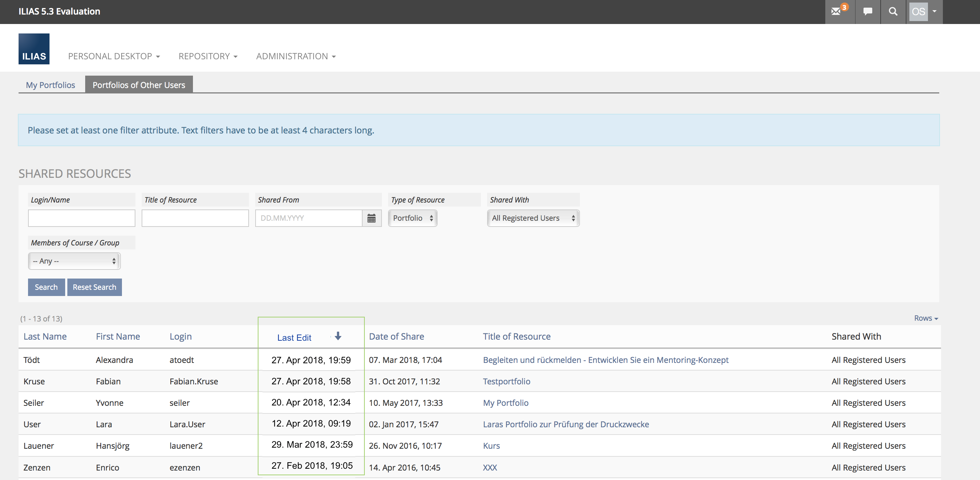Sort by Date of Share column
The width and height of the screenshot is (980, 480).
click(x=396, y=336)
